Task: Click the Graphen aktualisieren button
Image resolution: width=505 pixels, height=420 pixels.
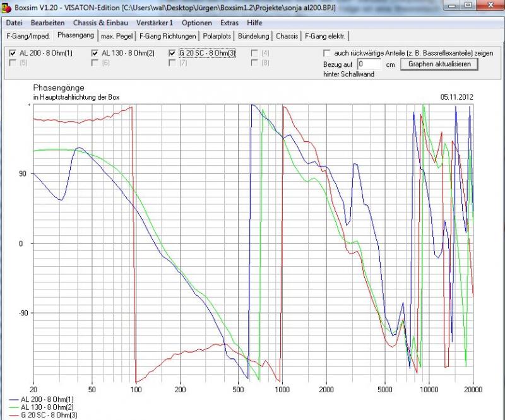Action: coord(439,64)
